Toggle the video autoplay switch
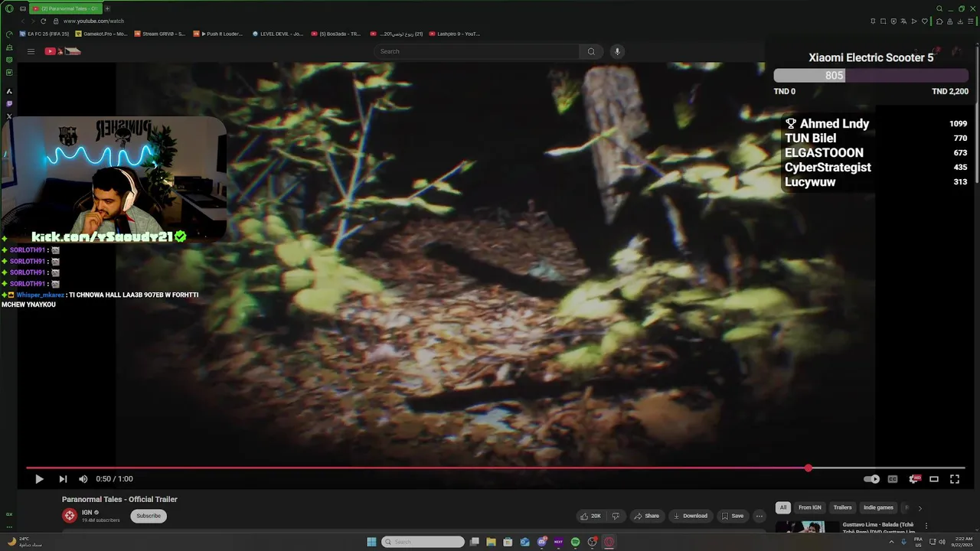The image size is (980, 551). tap(871, 479)
